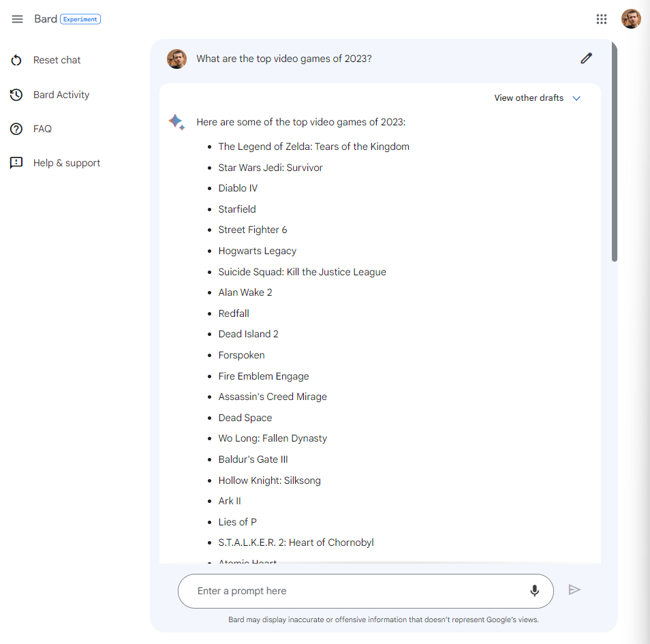Open the hamburger main menu
650x644 pixels.
click(x=17, y=19)
